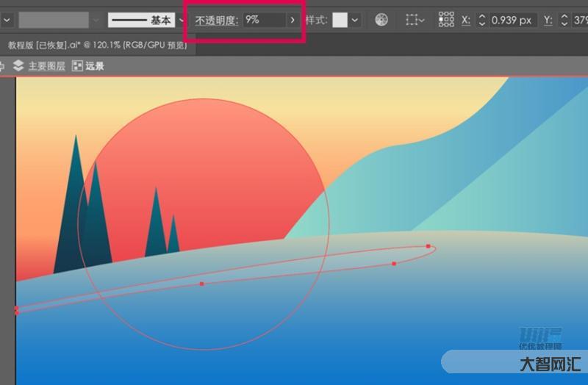Click the bottom-center anchor point of ellipse
Image resolution: width=588 pixels, height=385 pixels.
tap(201, 284)
